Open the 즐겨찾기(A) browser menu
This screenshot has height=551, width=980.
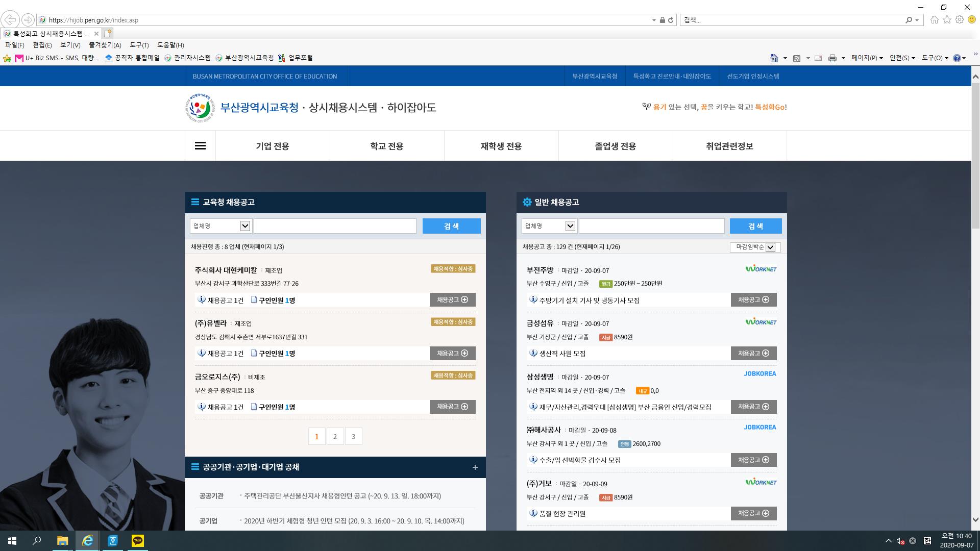[x=105, y=45]
